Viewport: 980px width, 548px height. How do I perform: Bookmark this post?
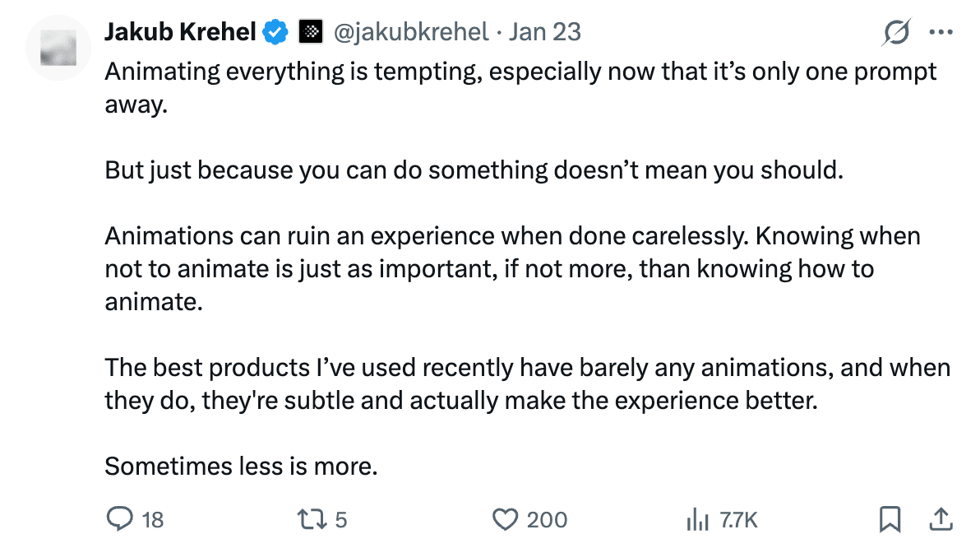[890, 519]
